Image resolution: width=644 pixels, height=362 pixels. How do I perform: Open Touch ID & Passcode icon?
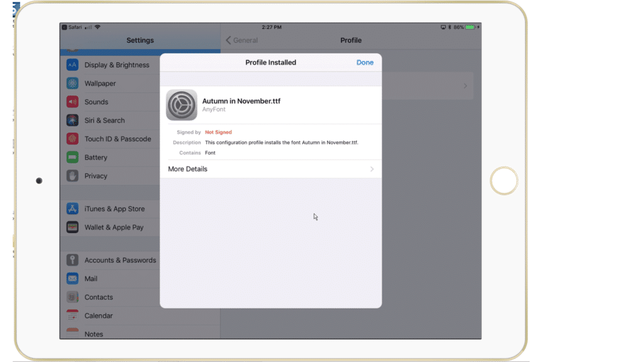pyautogui.click(x=72, y=139)
